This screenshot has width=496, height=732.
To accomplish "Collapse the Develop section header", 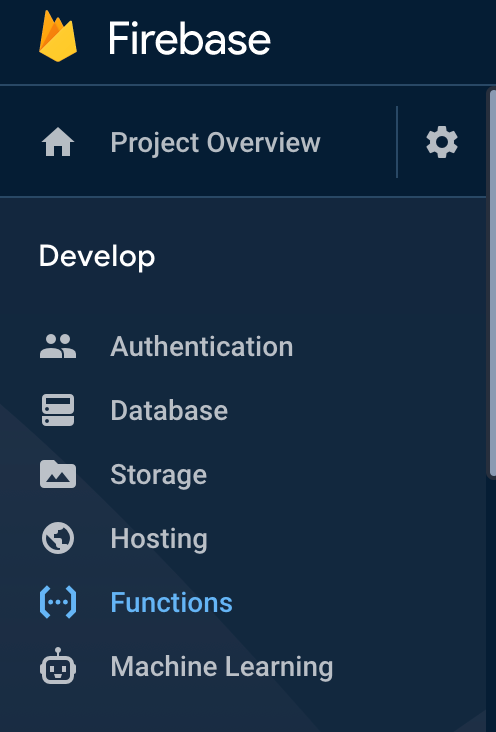I will 97,257.
